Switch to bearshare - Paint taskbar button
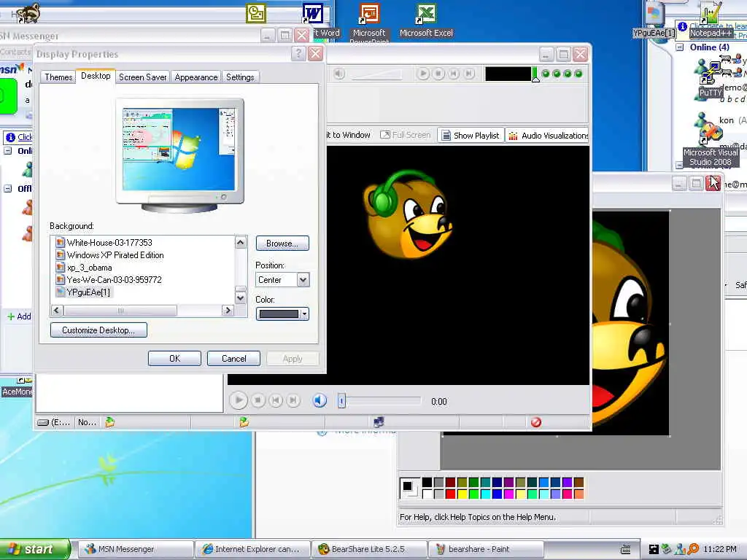The width and height of the screenshot is (747, 560). pos(486,549)
